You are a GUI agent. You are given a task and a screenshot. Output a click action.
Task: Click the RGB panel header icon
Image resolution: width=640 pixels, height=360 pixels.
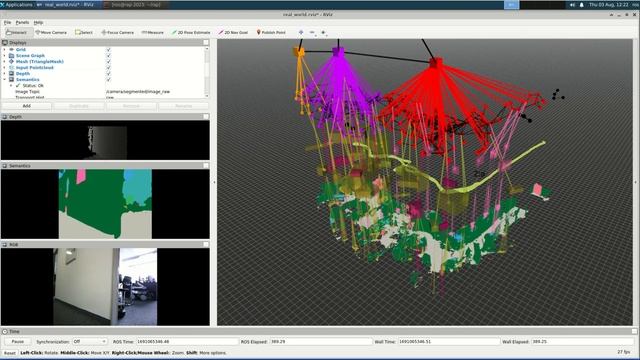5,244
